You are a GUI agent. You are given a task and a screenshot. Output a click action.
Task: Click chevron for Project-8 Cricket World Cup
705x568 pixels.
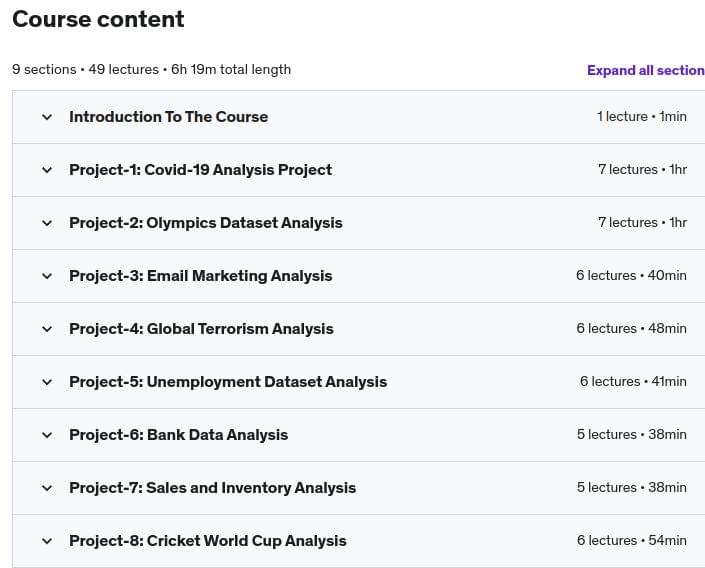[46, 541]
